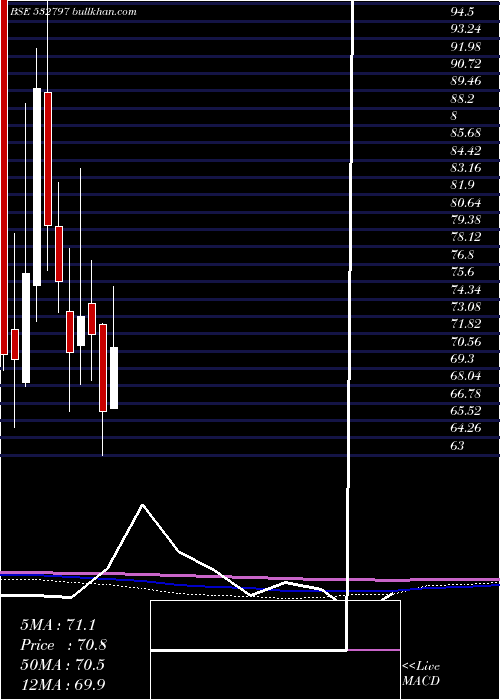Click the 64.26 axis value
The height and width of the screenshot is (700, 500).
(x=466, y=429)
